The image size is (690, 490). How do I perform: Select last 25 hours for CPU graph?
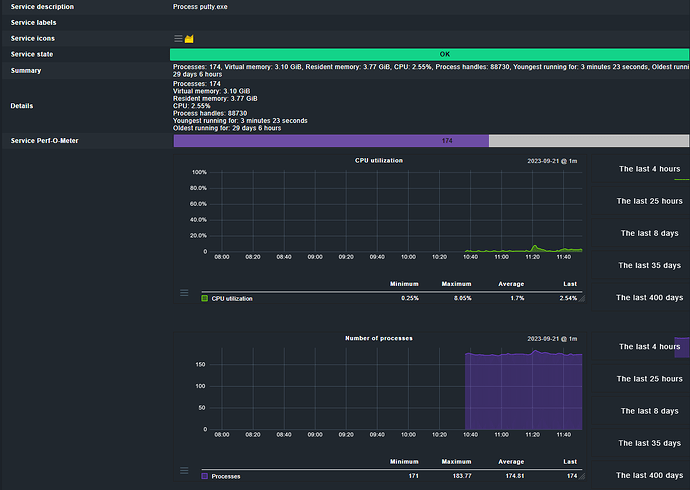(648, 201)
